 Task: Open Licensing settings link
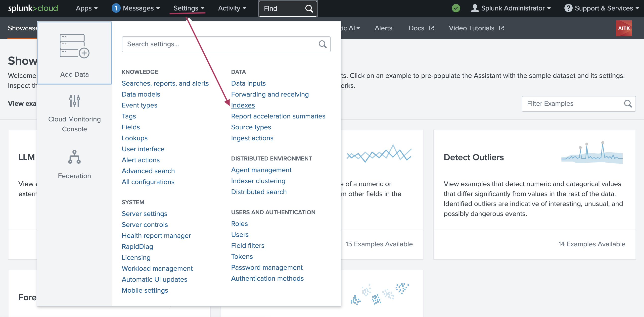tap(136, 258)
